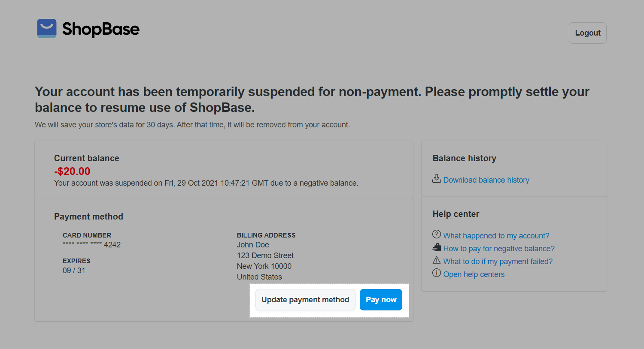The width and height of the screenshot is (644, 349).
Task: Click the masked card number ending 4242
Action: (91, 245)
